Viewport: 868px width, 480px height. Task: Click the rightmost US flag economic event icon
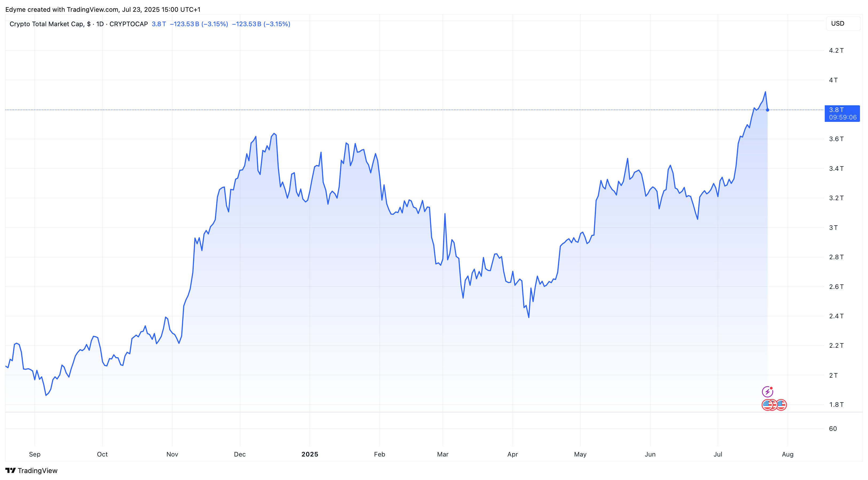(781, 404)
